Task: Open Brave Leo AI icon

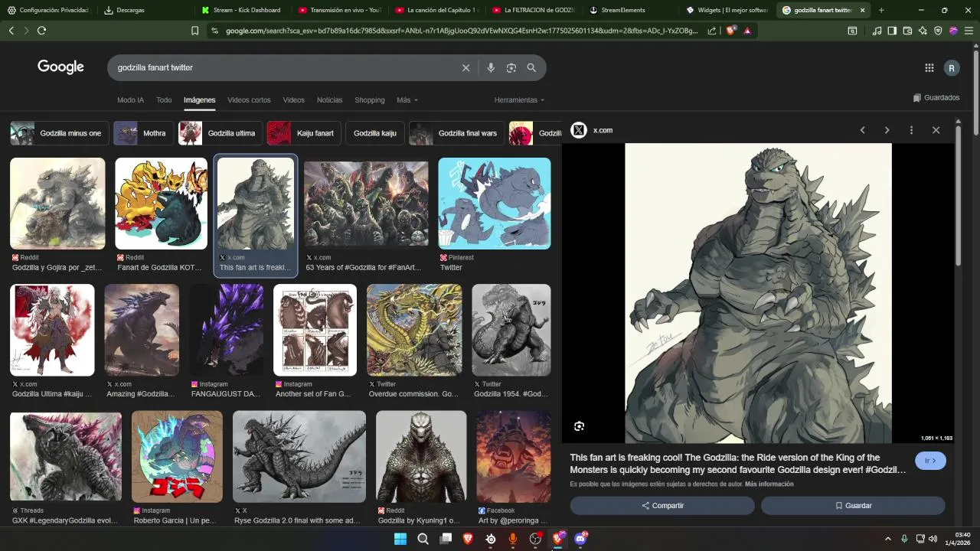Action: (923, 31)
